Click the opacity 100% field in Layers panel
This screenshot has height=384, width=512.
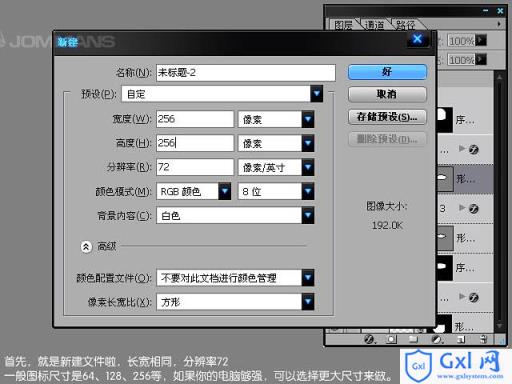coord(461,41)
